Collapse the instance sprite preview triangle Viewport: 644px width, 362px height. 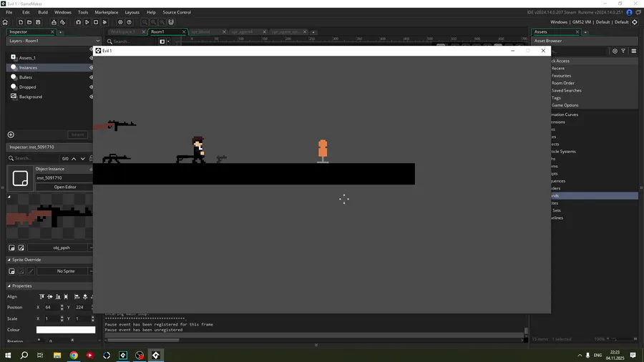[x=9, y=197]
